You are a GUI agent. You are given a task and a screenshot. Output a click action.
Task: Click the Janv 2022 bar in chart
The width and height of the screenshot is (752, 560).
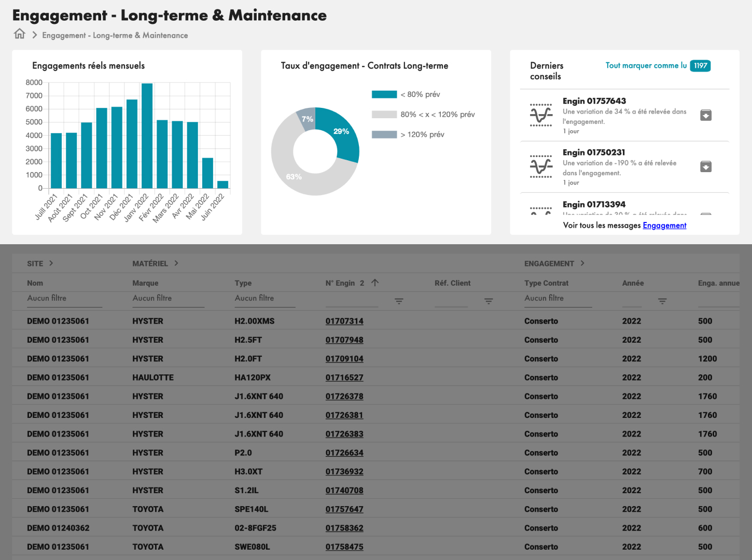(x=147, y=136)
